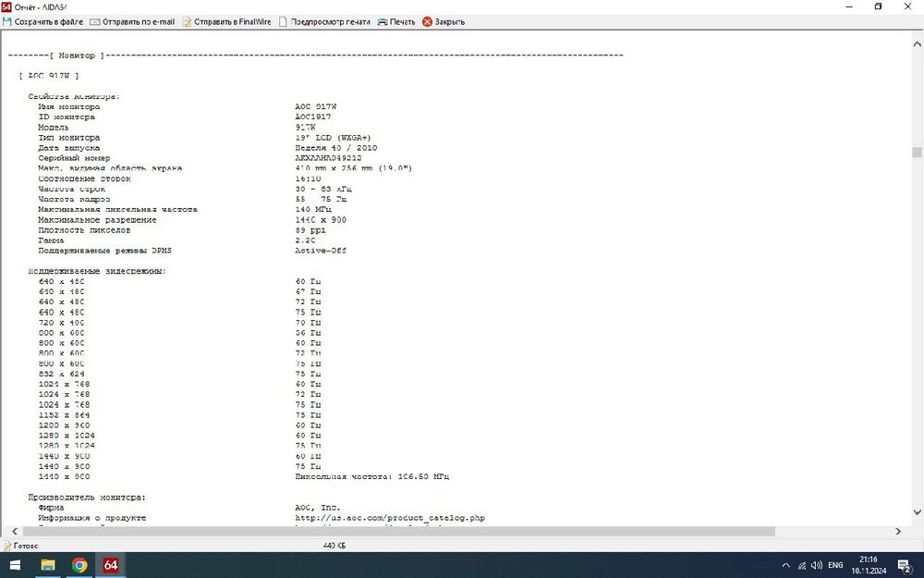Click 'Предпросмотр печати' toolbar label
This screenshot has height=578, width=924.
331,22
